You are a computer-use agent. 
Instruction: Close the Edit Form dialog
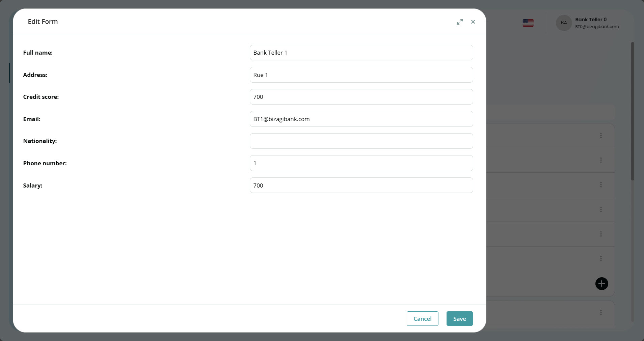tap(473, 22)
